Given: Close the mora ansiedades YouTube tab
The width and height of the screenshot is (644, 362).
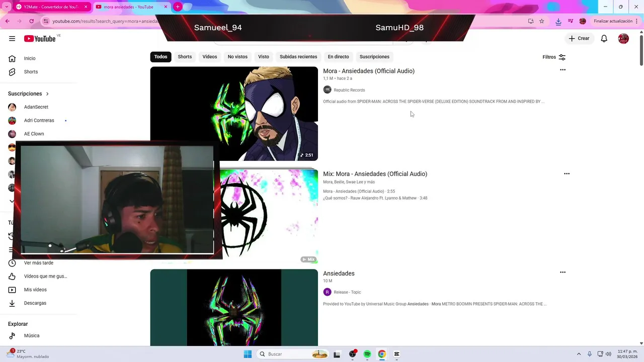Looking at the screenshot, I should (166, 7).
